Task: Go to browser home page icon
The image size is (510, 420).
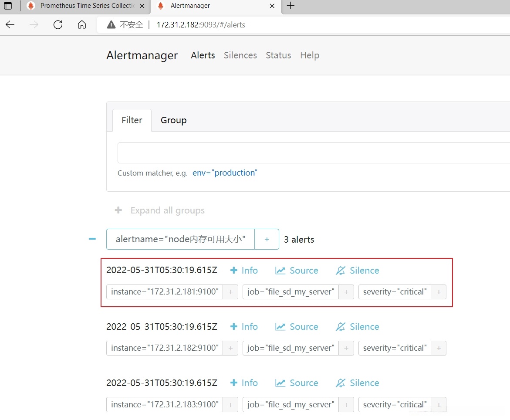Action: coord(82,25)
